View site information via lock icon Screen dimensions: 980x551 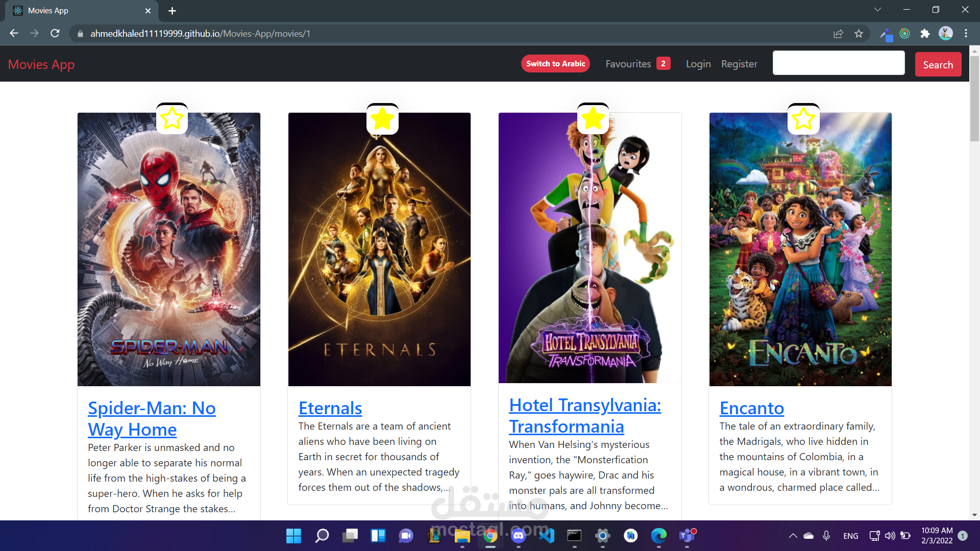click(x=80, y=34)
